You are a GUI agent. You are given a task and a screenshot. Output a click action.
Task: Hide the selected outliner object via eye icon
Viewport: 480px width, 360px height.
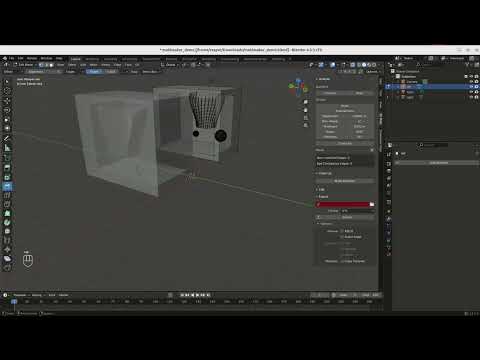click(471, 87)
